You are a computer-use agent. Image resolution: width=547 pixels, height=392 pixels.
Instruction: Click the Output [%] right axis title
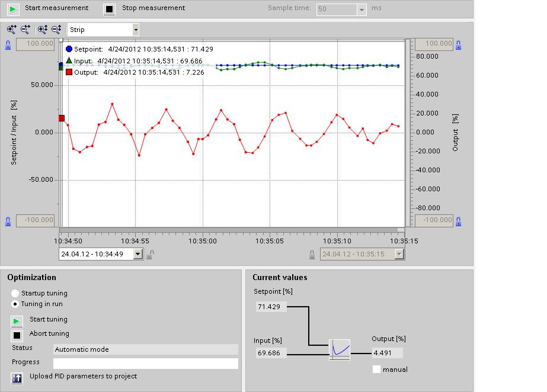point(455,133)
